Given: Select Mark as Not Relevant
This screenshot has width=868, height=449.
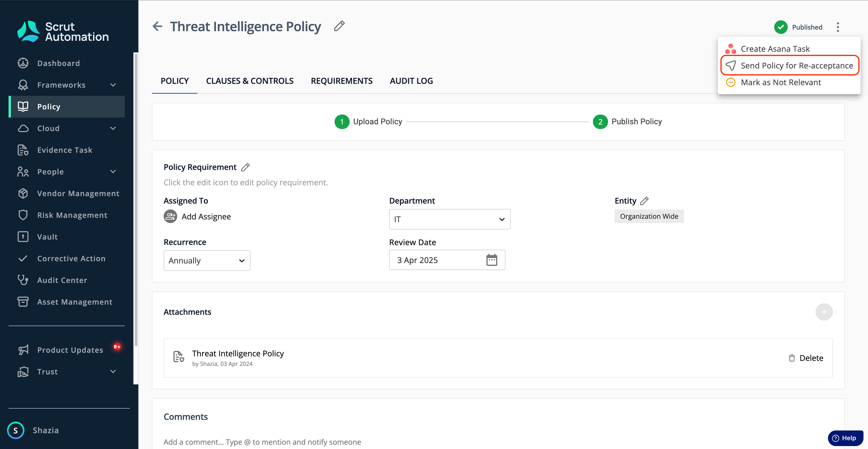Looking at the screenshot, I should [x=789, y=82].
